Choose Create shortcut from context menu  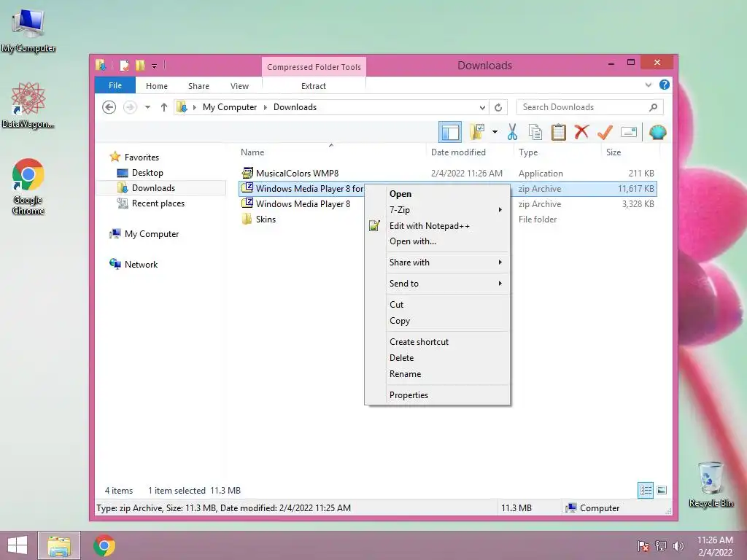point(438,342)
